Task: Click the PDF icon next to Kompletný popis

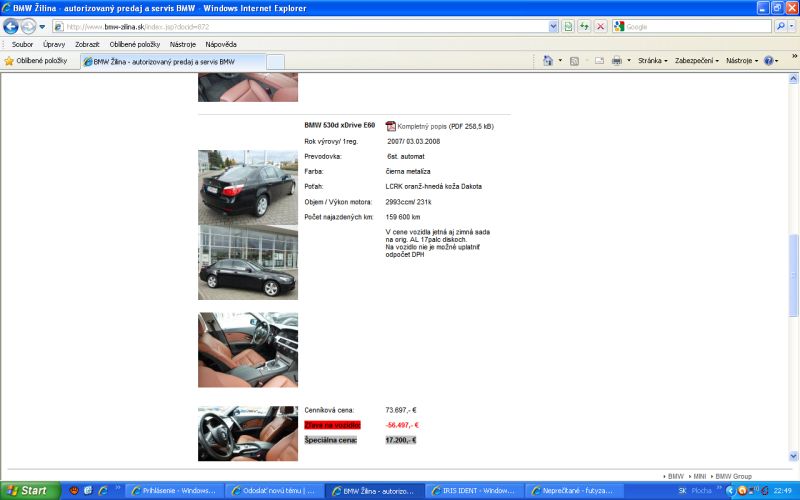Action: 390,126
